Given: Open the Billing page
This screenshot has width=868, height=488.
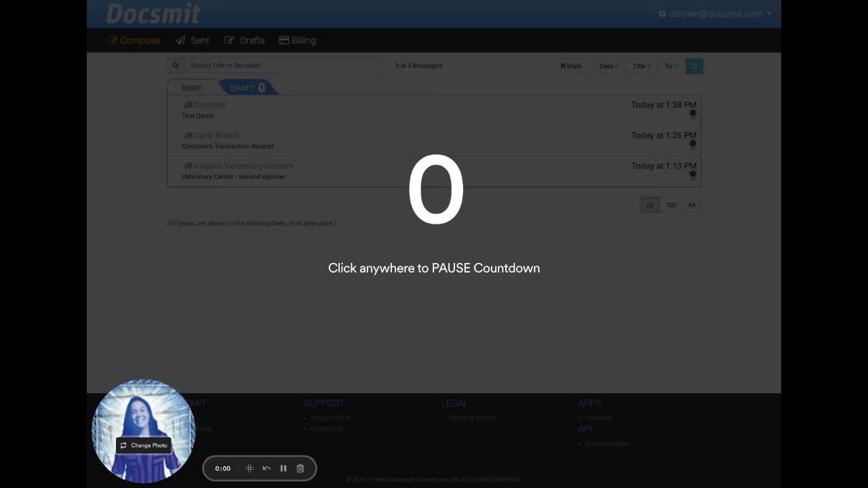Looking at the screenshot, I should [298, 40].
